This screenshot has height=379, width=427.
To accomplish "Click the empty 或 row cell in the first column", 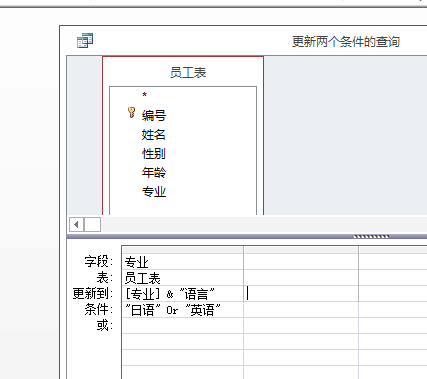I will [x=183, y=326].
